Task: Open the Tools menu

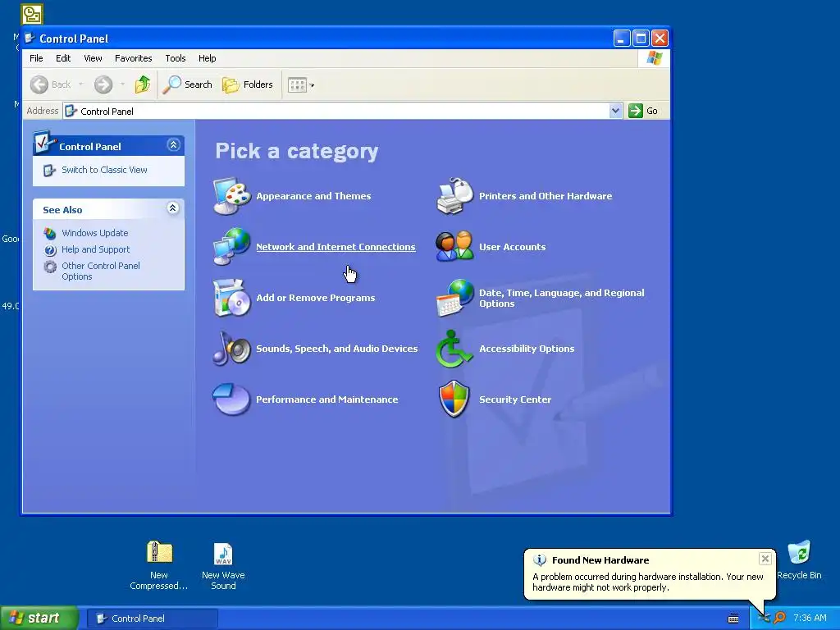Action: point(176,58)
